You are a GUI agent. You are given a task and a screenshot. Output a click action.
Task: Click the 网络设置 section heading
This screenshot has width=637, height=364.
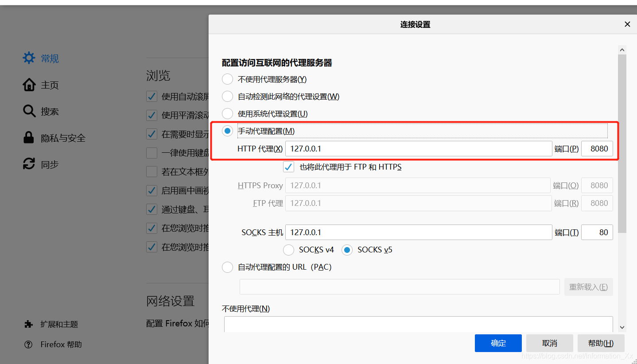[171, 301]
